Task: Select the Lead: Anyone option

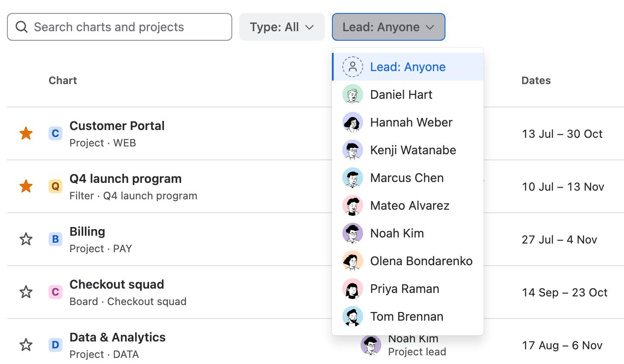Action: coord(408,67)
